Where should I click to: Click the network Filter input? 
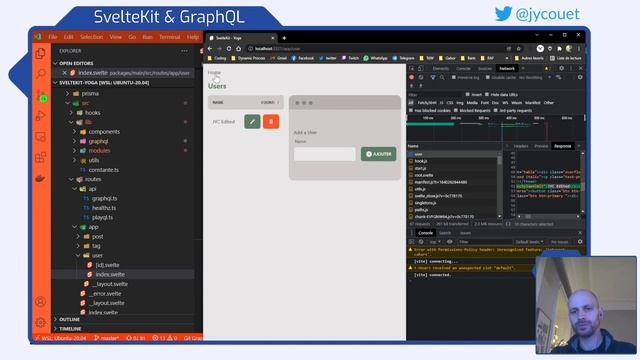(434, 94)
